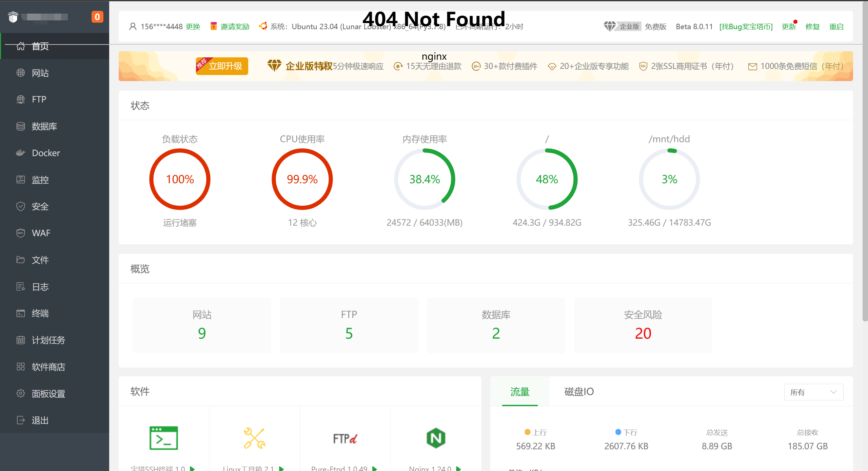Click the 内存使用率 38.4% gauge

(425, 179)
